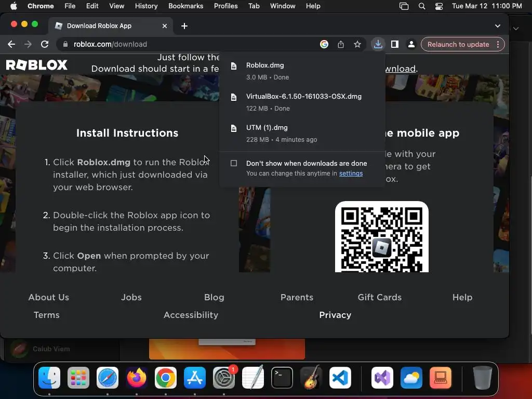Open the Help footer link
The image size is (532, 399).
[x=462, y=297]
